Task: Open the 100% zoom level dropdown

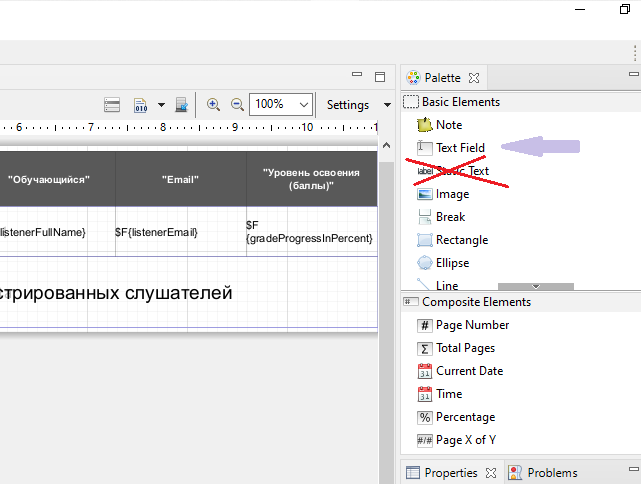Action: [x=302, y=104]
